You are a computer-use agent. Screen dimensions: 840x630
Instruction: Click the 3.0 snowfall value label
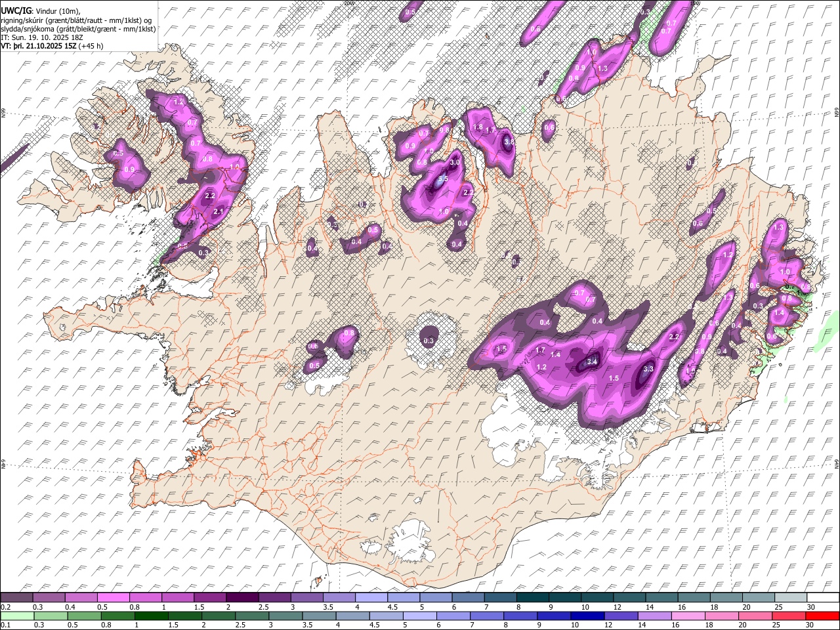tap(455, 161)
